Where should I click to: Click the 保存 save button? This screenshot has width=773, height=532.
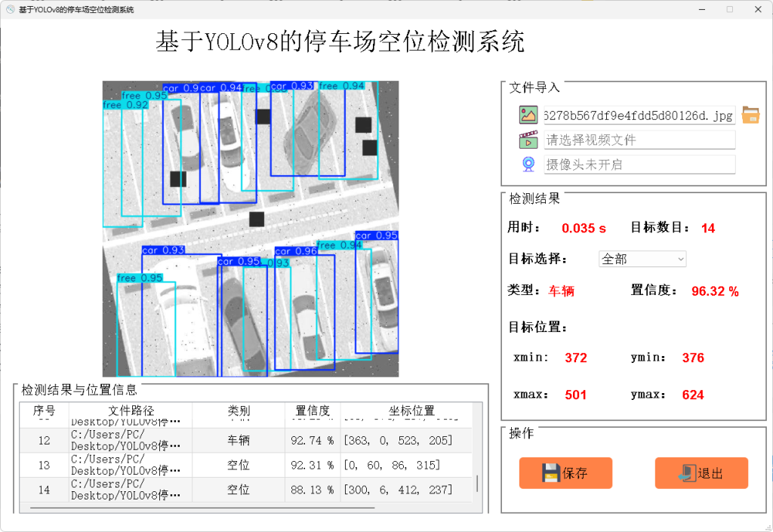pyautogui.click(x=565, y=473)
